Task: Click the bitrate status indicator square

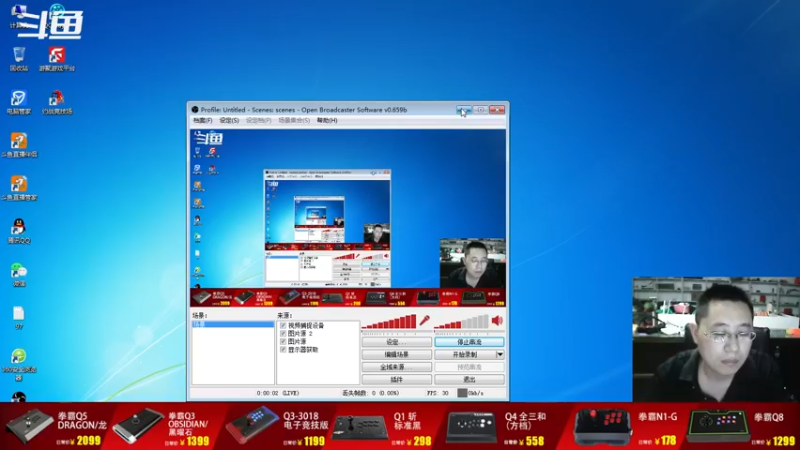Action: (x=462, y=393)
